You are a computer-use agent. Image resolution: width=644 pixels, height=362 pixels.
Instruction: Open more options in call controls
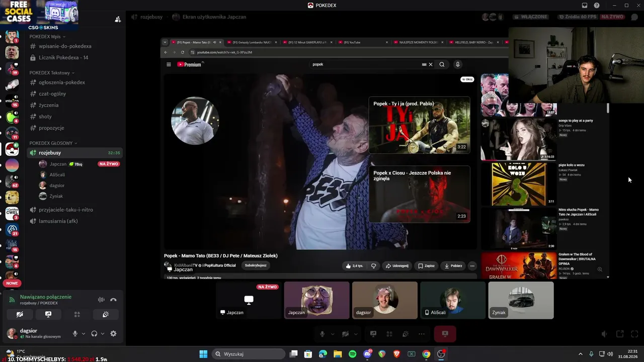[422, 334]
